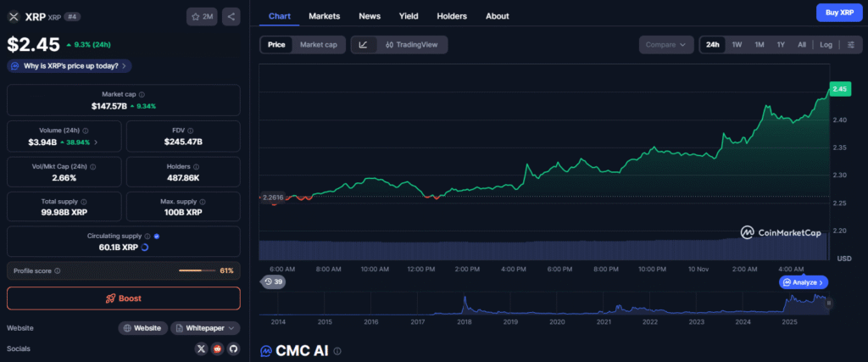Click Why is XRP's price up today
This screenshot has width=868, height=362.
(70, 66)
